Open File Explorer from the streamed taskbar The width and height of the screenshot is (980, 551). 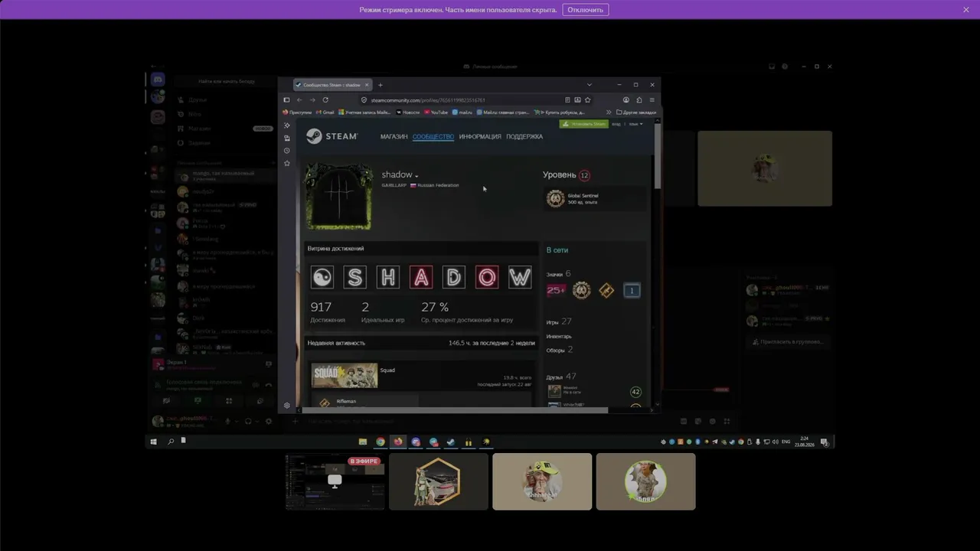coord(363,442)
